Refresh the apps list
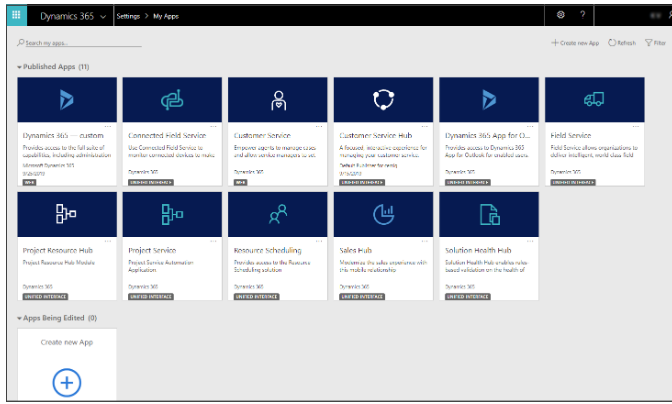The width and height of the screenshot is (672, 404). (622, 43)
